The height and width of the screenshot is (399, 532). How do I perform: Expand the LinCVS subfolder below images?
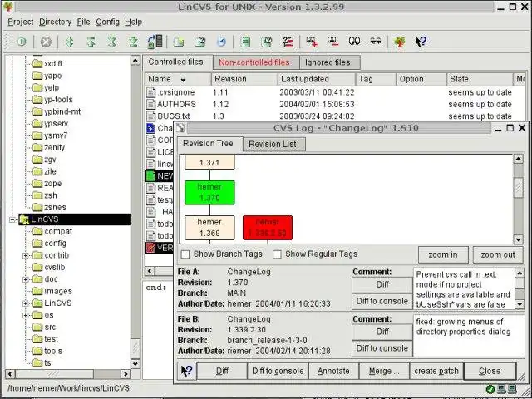(x=26, y=303)
